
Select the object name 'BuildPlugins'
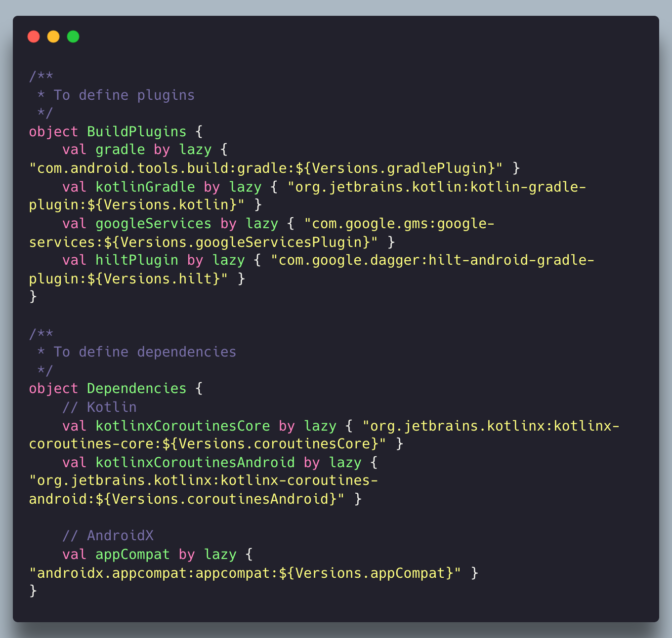(137, 132)
